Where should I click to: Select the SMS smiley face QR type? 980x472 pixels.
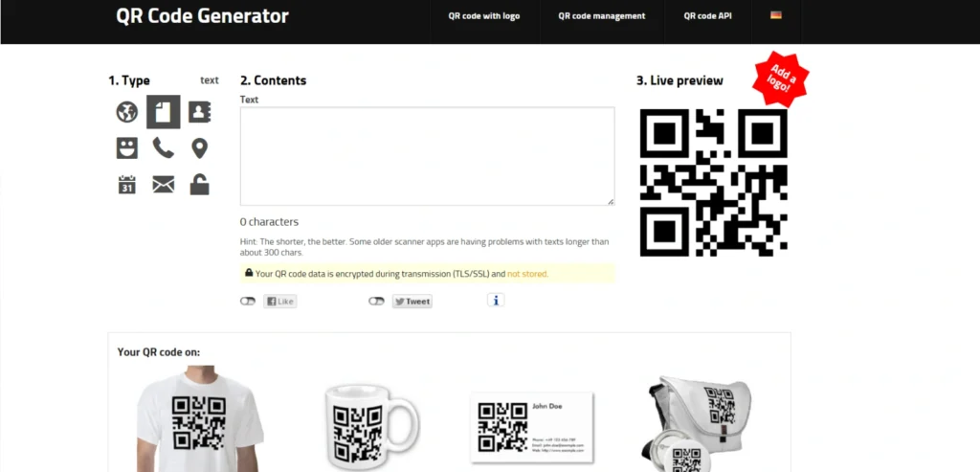click(x=127, y=148)
